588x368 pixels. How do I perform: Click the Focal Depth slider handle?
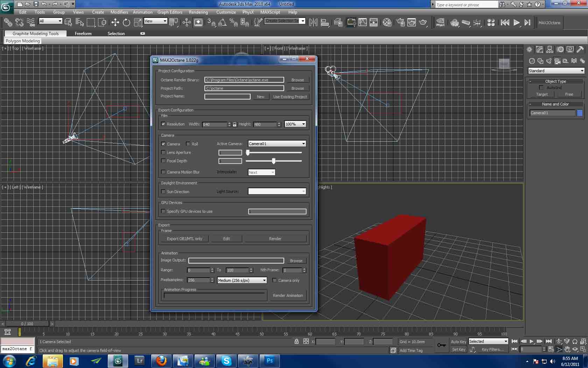tap(274, 161)
